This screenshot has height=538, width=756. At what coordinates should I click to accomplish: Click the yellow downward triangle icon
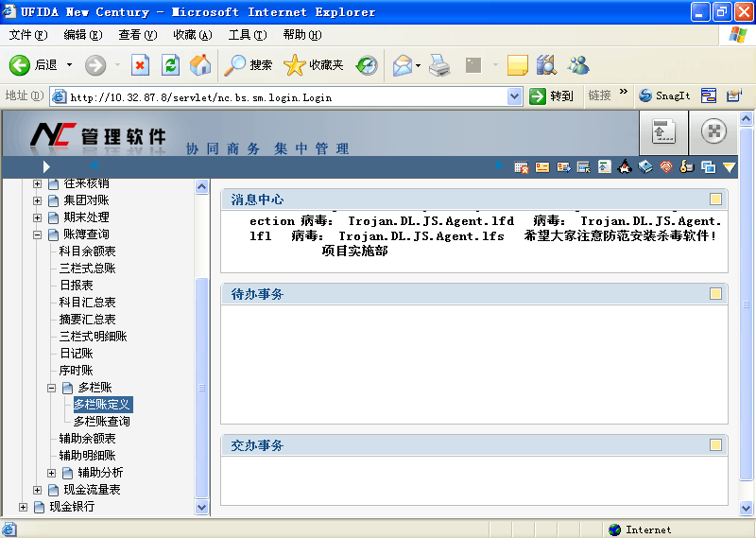click(x=729, y=167)
